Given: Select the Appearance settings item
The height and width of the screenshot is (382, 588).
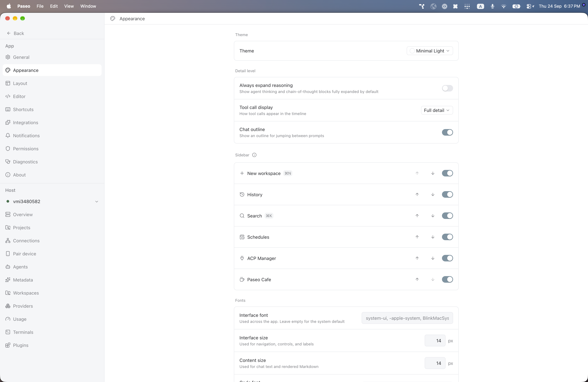Looking at the screenshot, I should [x=52, y=70].
